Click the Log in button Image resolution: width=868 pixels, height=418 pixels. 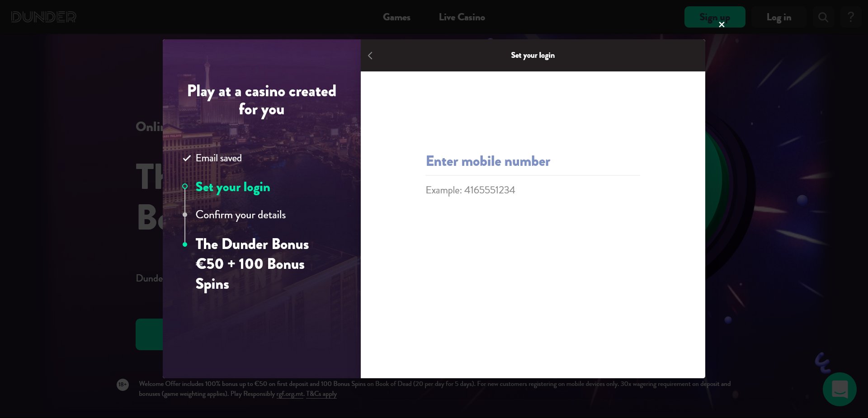[x=778, y=17]
